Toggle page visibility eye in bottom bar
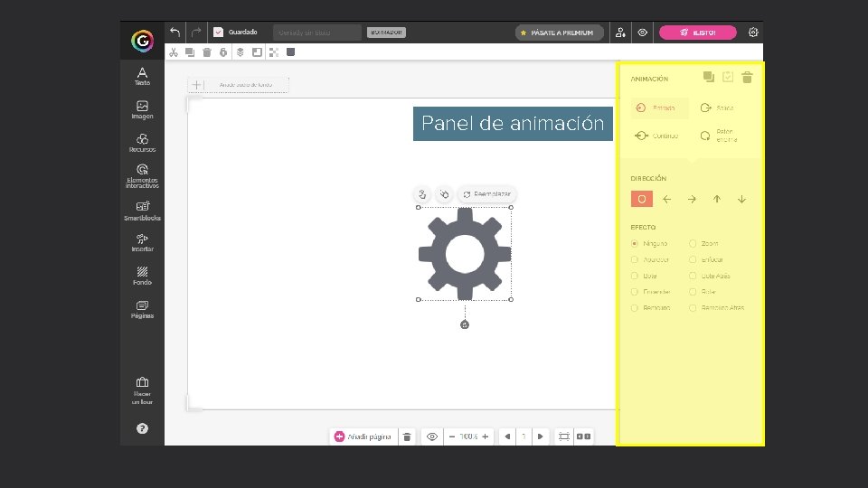The height and width of the screenshot is (488, 868). tap(432, 436)
